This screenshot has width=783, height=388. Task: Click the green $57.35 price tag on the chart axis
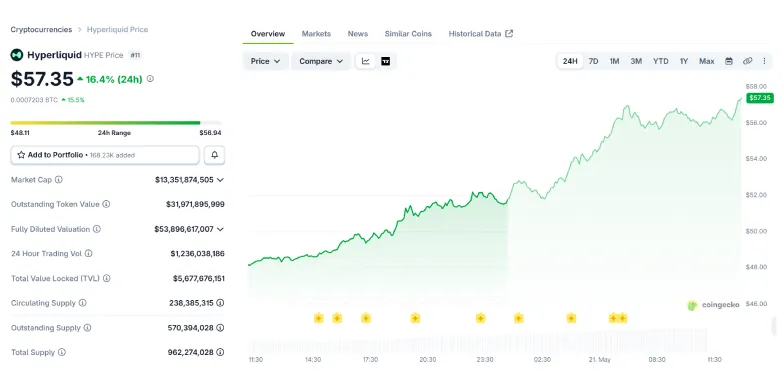coord(760,98)
